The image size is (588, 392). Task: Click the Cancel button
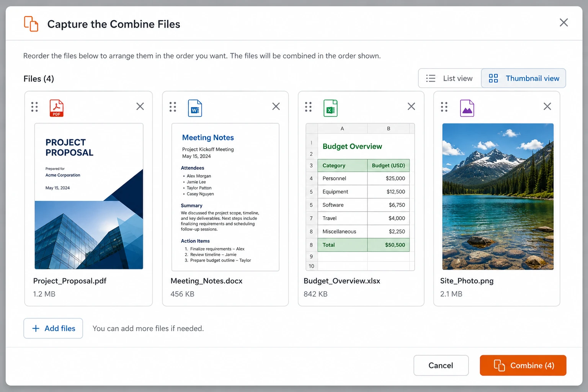point(441,366)
